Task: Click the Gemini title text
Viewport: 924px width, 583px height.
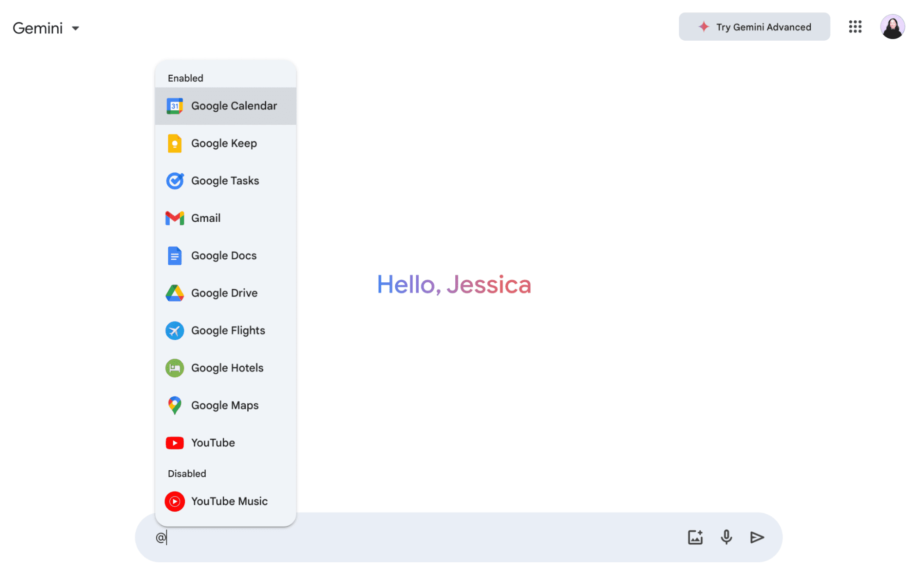Action: tap(37, 28)
